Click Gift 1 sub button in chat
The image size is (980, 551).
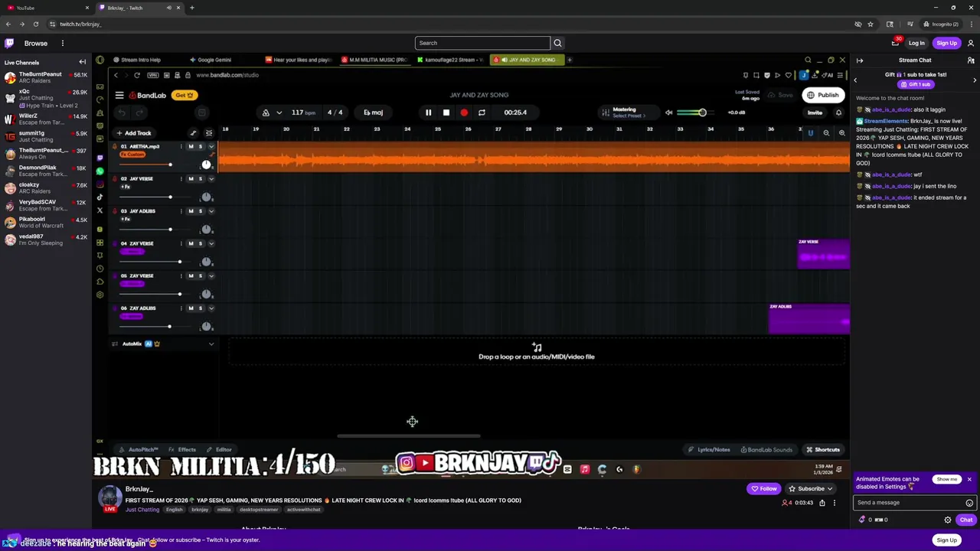click(x=915, y=84)
